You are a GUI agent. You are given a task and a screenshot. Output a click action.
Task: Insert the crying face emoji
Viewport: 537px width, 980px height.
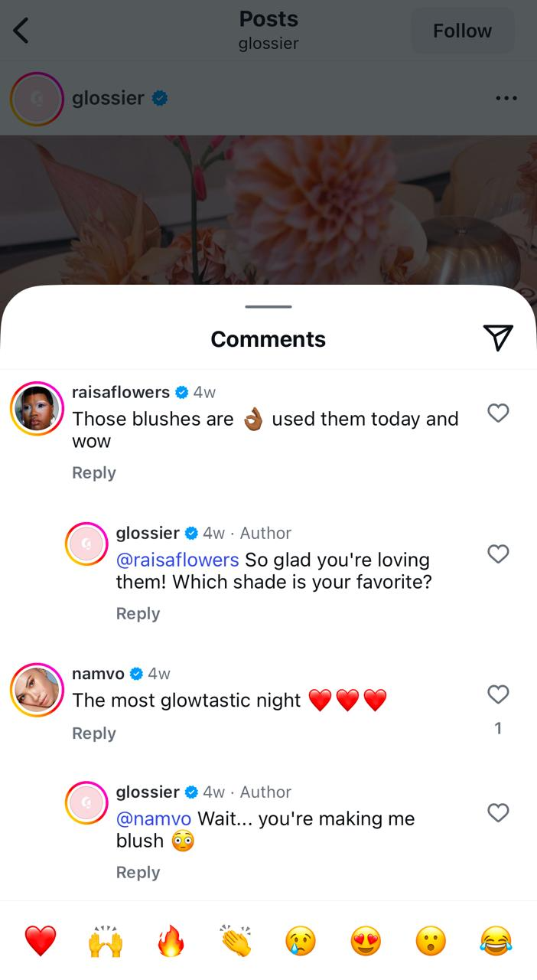(301, 940)
